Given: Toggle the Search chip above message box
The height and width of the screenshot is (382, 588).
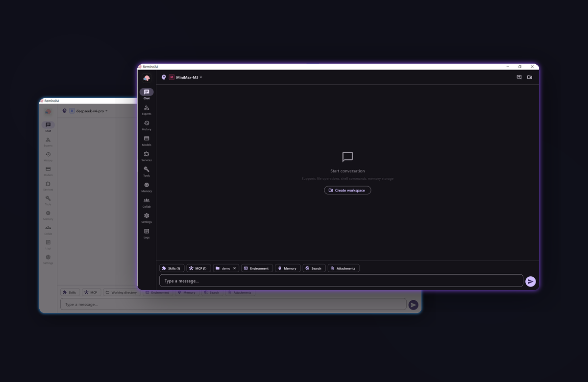Looking at the screenshot, I should pos(314,268).
